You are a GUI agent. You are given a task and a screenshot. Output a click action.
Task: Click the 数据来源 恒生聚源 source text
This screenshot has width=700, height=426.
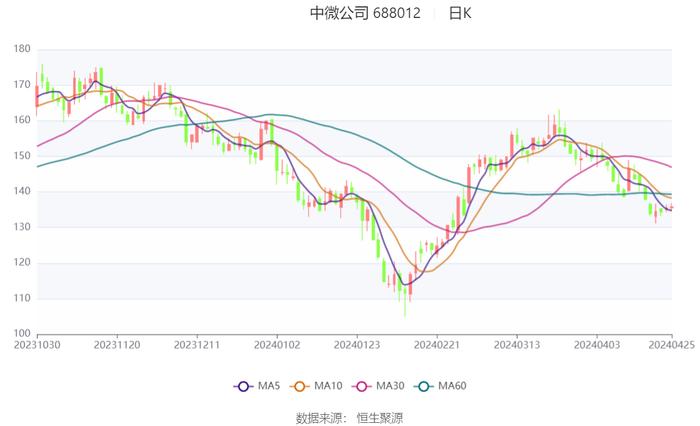[350, 418]
